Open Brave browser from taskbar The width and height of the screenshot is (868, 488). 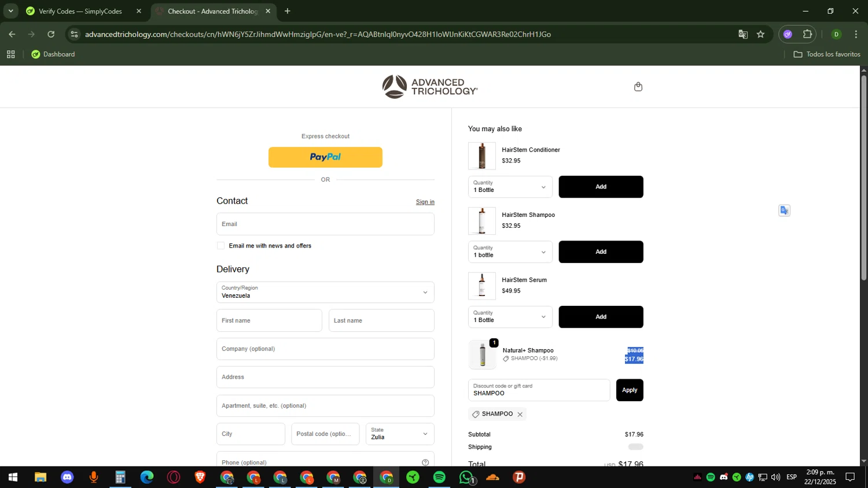pyautogui.click(x=200, y=477)
